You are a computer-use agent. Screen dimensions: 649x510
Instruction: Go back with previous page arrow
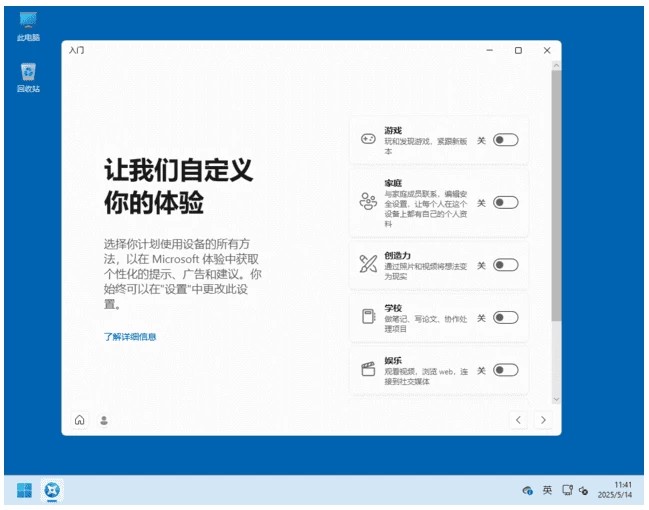518,420
